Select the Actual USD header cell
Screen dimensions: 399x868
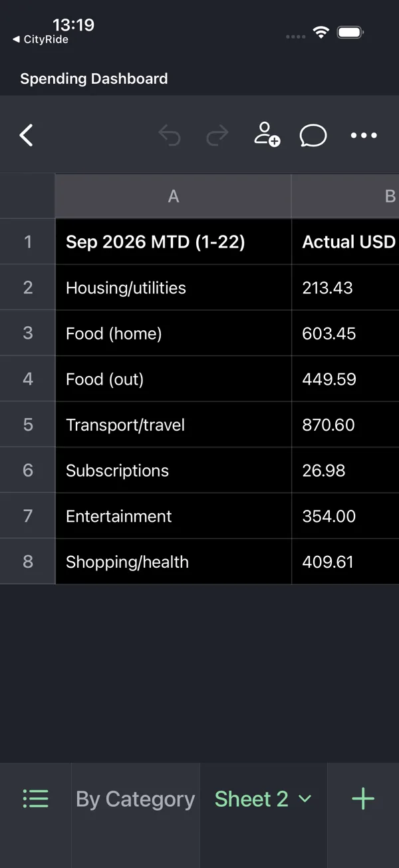(x=345, y=242)
